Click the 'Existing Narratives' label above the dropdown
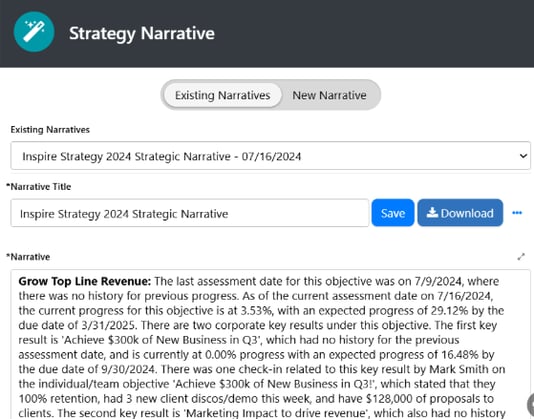Screen dimensions: 534x419 coord(50,130)
